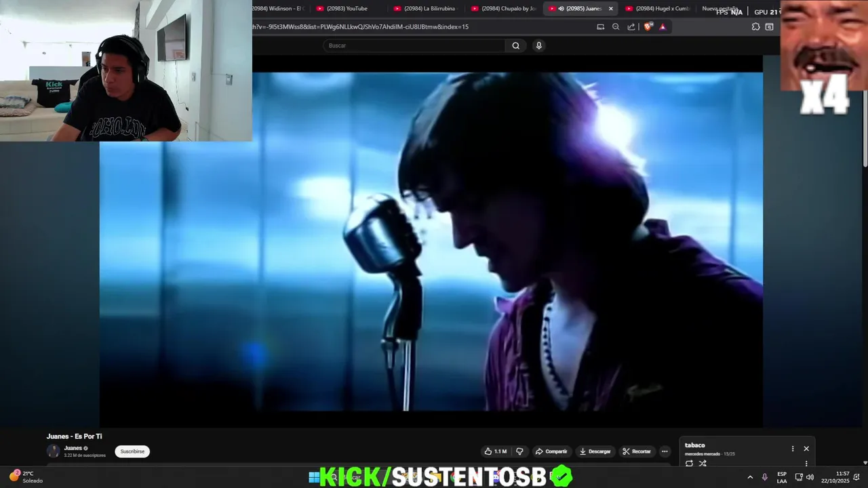Image resolution: width=868 pixels, height=488 pixels.
Task: Click the Compartir button
Action: tap(551, 451)
